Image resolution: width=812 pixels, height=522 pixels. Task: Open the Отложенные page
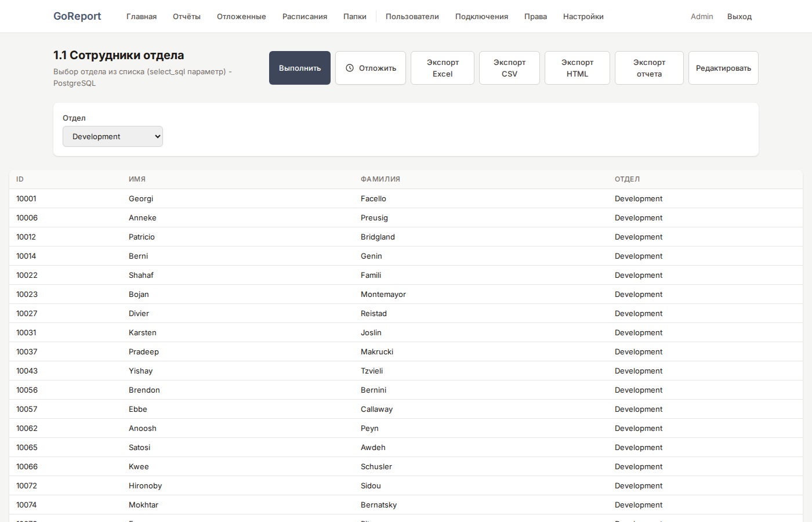(x=241, y=16)
